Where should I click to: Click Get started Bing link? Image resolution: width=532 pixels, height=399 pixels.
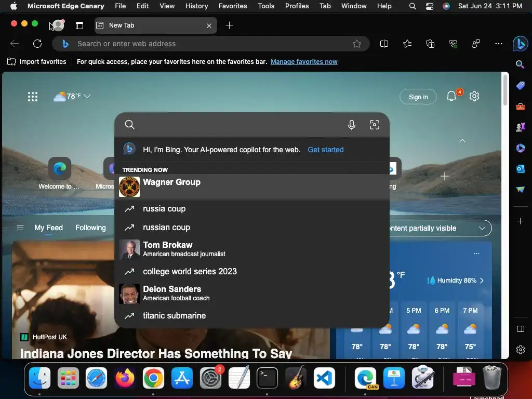325,150
